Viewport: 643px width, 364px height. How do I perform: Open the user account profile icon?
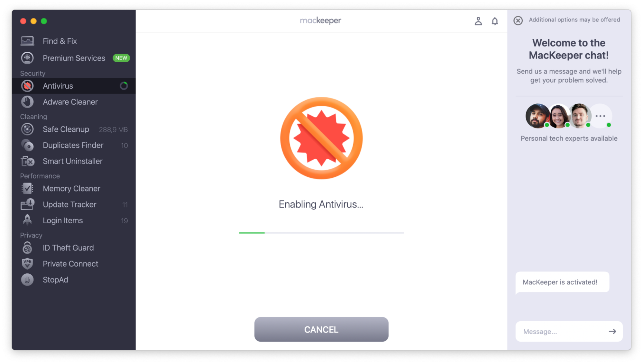click(478, 21)
